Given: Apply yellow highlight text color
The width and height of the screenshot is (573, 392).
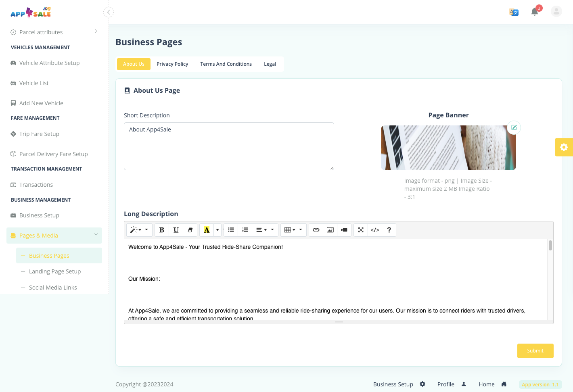Looking at the screenshot, I should tap(207, 230).
